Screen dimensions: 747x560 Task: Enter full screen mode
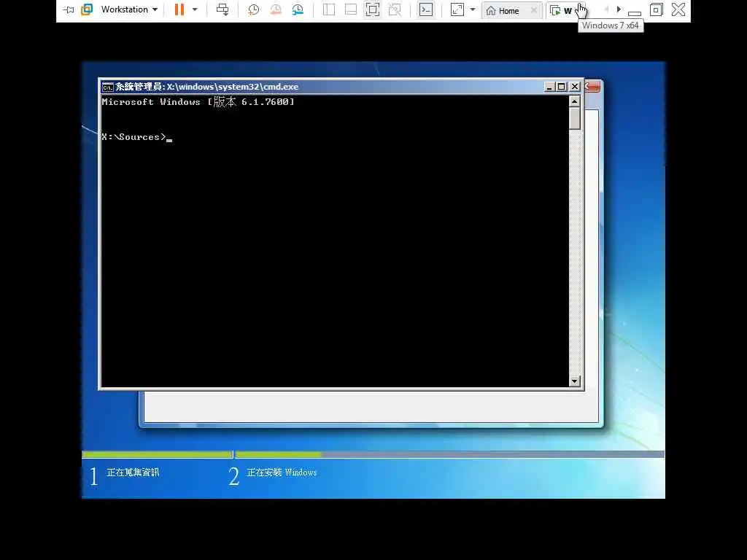tap(373, 9)
